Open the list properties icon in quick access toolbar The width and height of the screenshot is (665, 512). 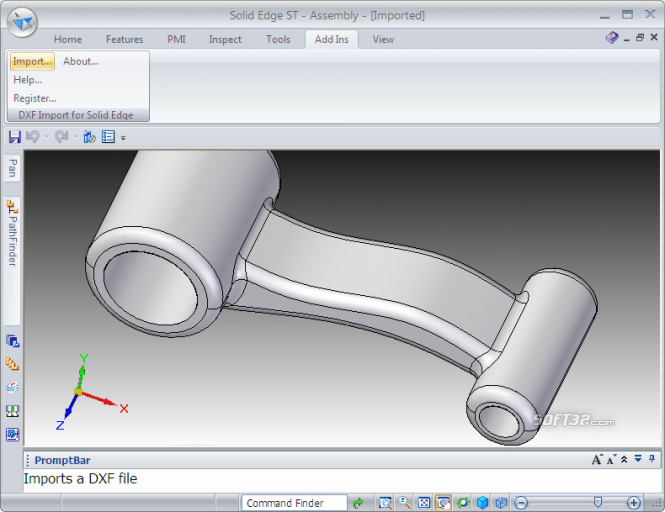click(108, 137)
